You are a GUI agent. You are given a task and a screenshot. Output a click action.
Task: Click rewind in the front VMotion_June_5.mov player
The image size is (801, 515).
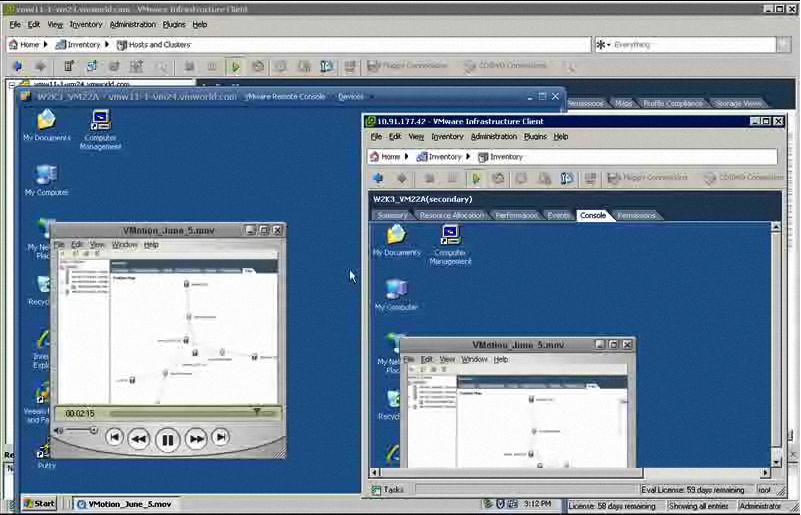138,439
